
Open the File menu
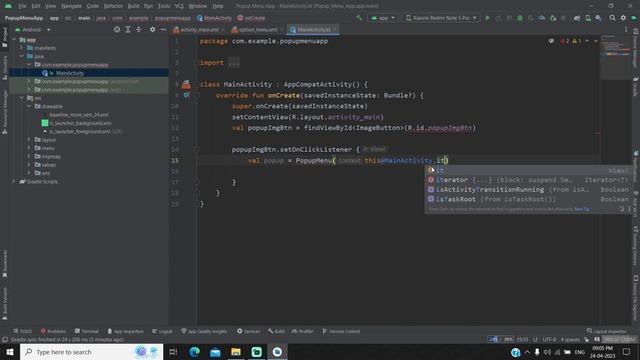click(x=22, y=6)
